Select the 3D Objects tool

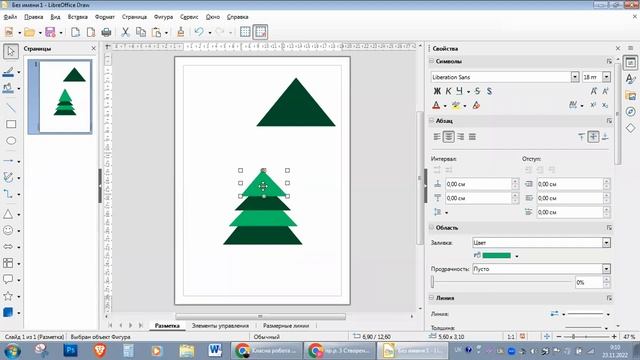pyautogui.click(x=8, y=312)
